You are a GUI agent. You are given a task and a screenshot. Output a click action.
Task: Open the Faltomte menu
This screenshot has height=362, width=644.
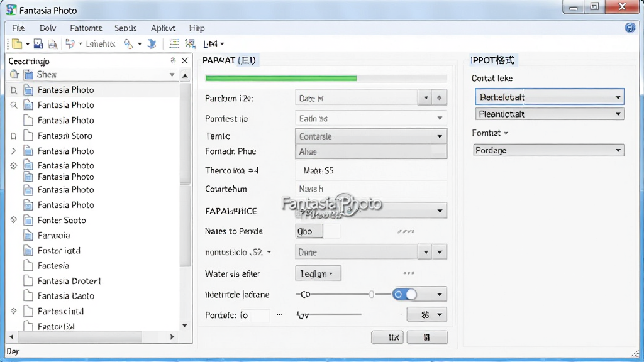click(x=86, y=28)
